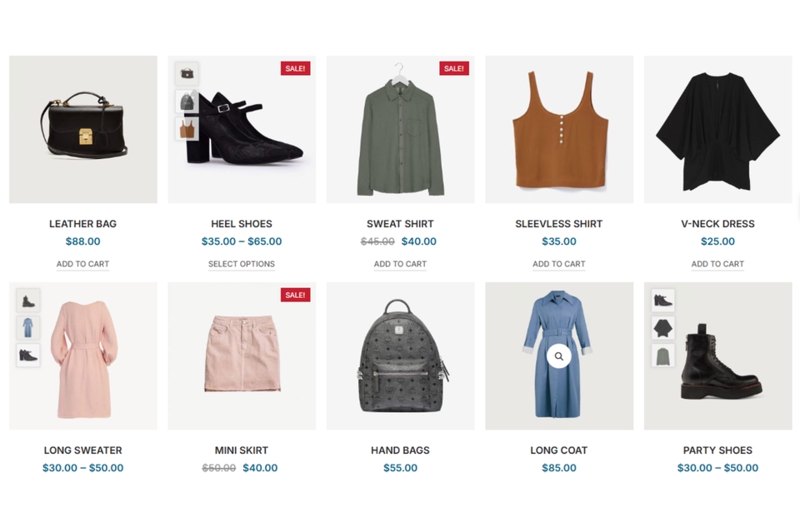
Task: Open the Mini Skirt product title
Action: (x=242, y=450)
